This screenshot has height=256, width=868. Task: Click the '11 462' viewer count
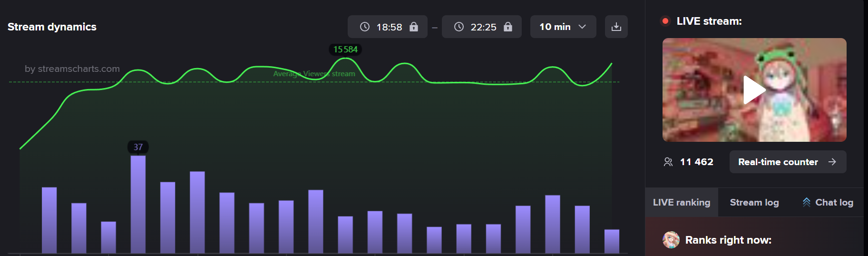click(x=697, y=162)
